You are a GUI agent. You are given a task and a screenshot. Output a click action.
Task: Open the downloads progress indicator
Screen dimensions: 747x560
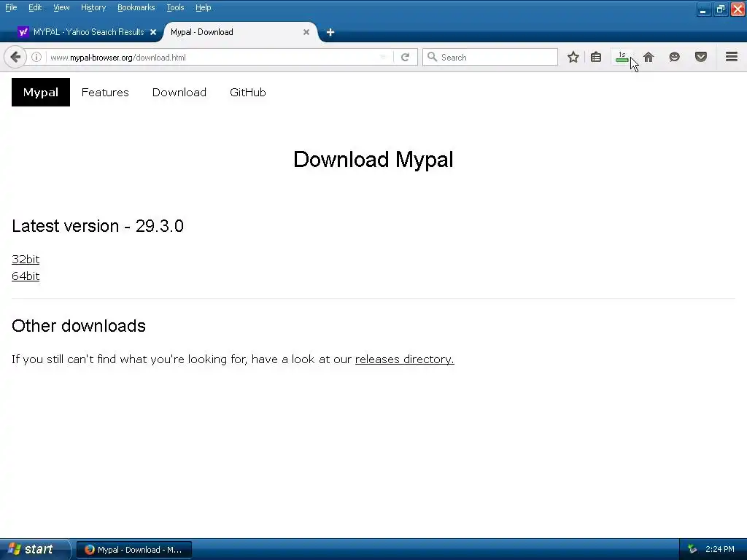(x=622, y=57)
